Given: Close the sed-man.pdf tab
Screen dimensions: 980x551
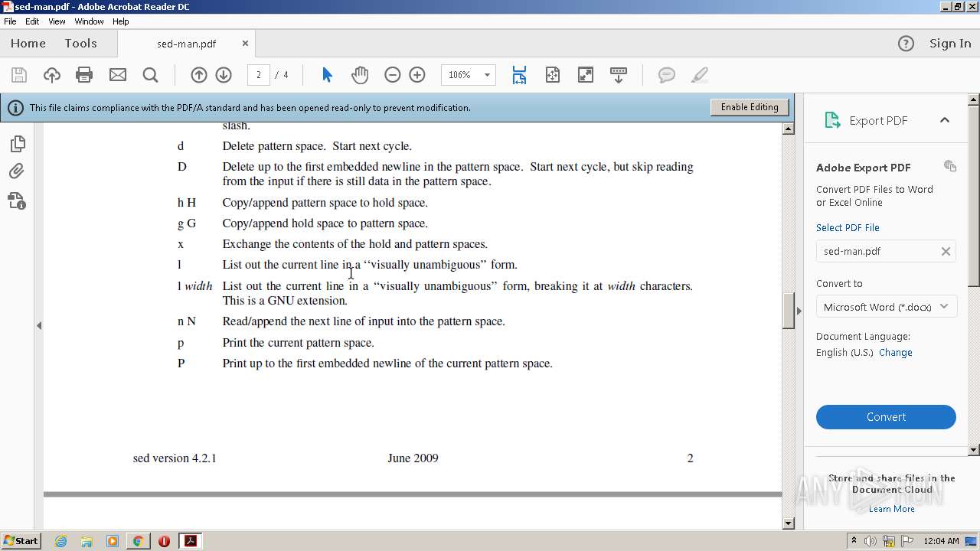Looking at the screenshot, I should [x=245, y=44].
